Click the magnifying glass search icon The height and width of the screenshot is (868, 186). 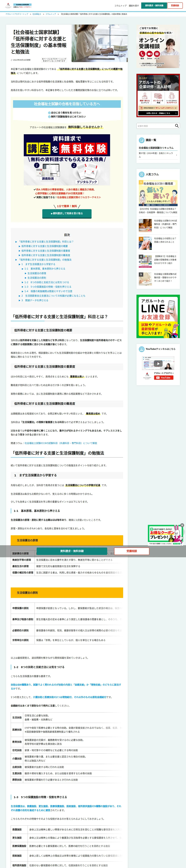pos(177,126)
